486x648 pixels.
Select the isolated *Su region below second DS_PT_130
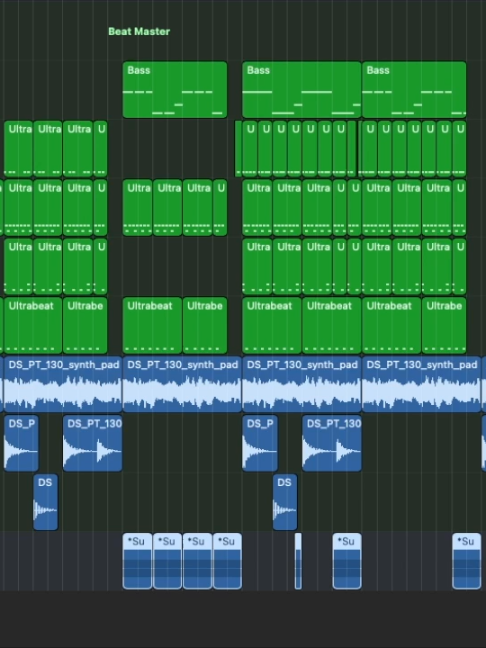coord(347,561)
